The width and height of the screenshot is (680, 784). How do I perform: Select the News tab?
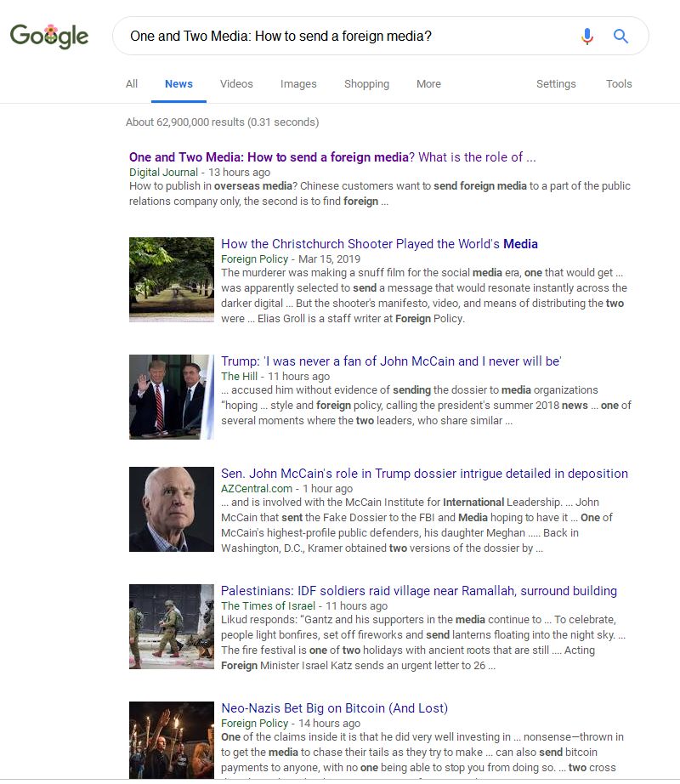(178, 84)
